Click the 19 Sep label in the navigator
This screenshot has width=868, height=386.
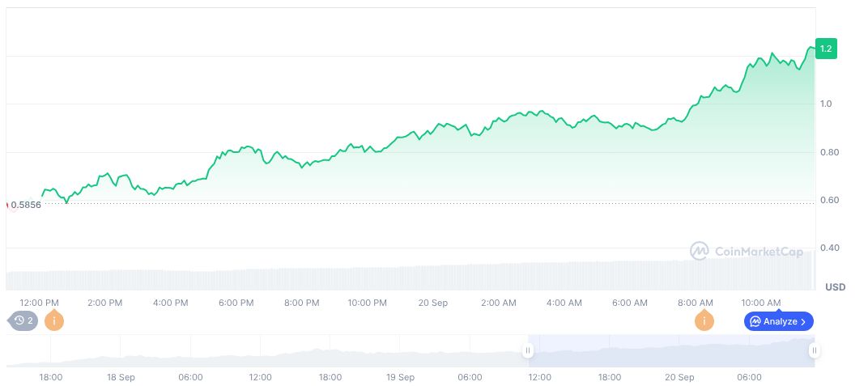click(400, 377)
